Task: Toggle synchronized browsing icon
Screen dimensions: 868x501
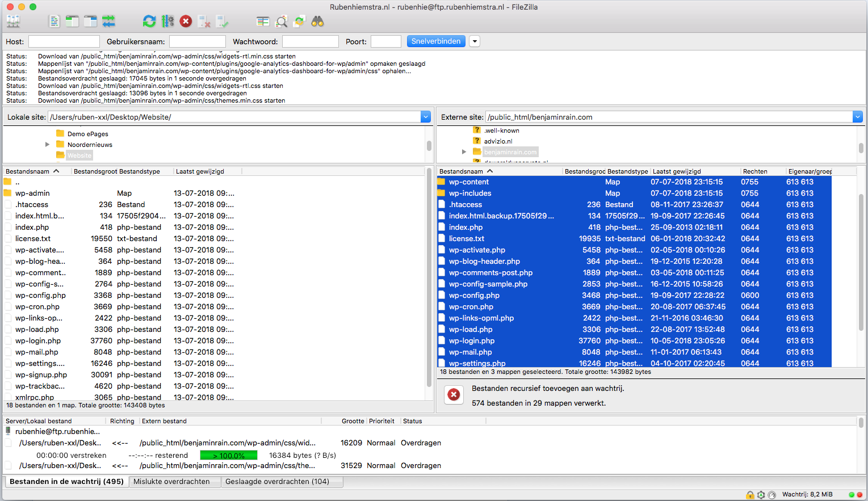Action: coord(299,22)
